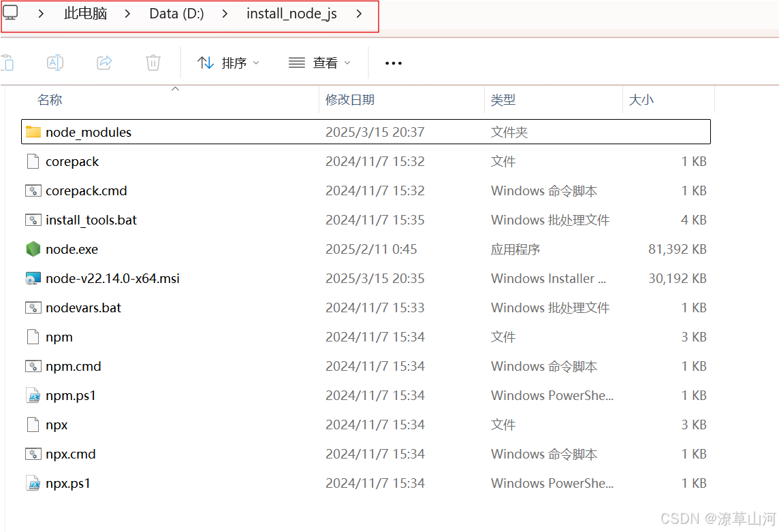This screenshot has width=779, height=532.
Task: Select the node_modules folder name
Action: (x=89, y=133)
